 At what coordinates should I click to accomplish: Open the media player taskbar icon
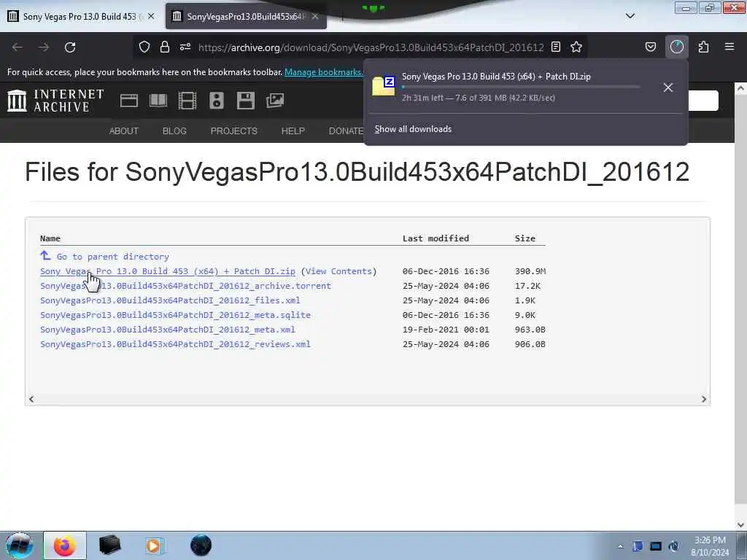(x=154, y=545)
